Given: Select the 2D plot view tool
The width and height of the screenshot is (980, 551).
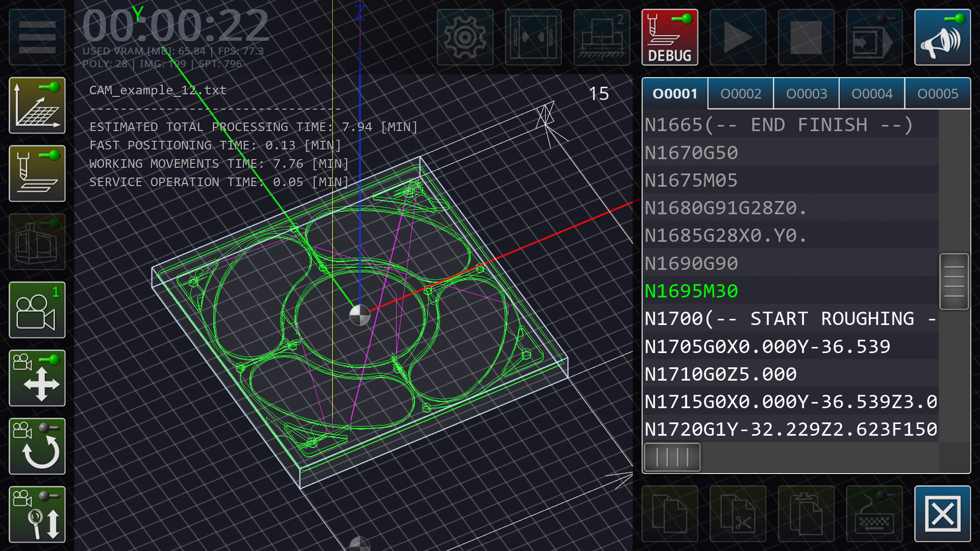Looking at the screenshot, I should 37,106.
